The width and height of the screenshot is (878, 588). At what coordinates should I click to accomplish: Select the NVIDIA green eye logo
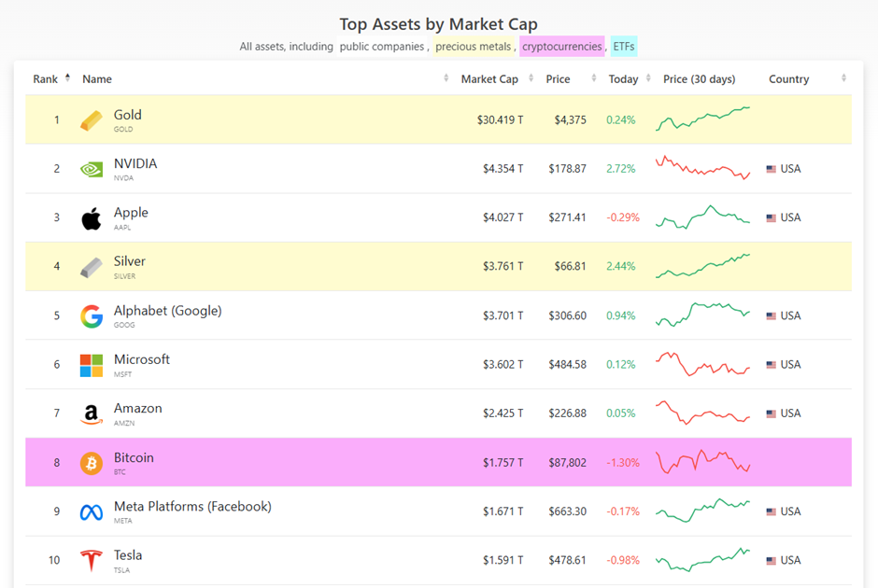90,168
